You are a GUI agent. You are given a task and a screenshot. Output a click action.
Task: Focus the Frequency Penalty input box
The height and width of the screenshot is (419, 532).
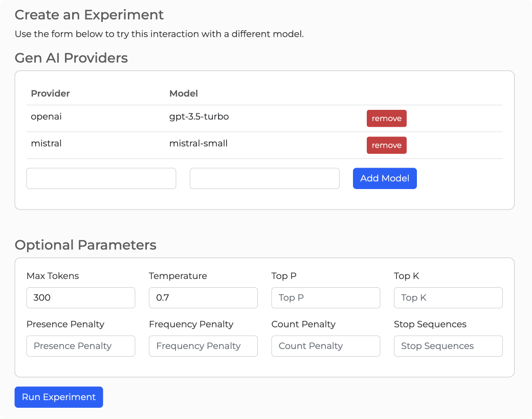[x=203, y=346]
